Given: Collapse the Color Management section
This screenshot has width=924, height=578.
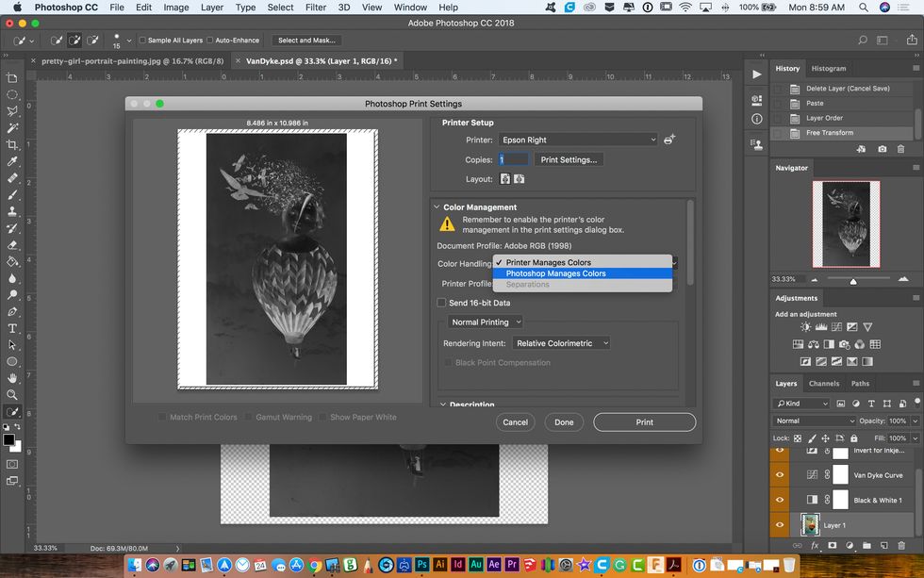Looking at the screenshot, I should (437, 206).
